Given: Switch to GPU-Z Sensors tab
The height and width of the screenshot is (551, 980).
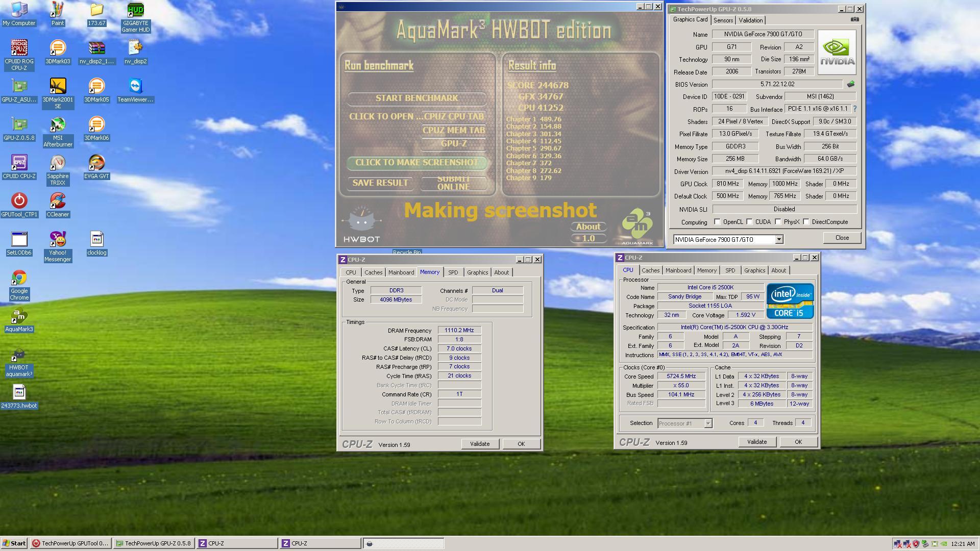Looking at the screenshot, I should pos(723,20).
